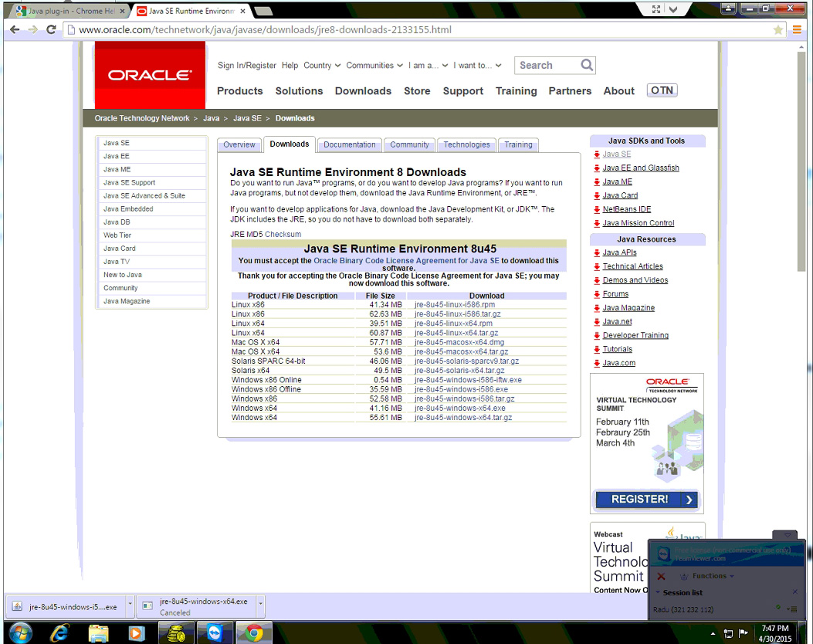Image resolution: width=813 pixels, height=644 pixels.
Task: Collapse the TeamViewer Session list
Action: [658, 592]
